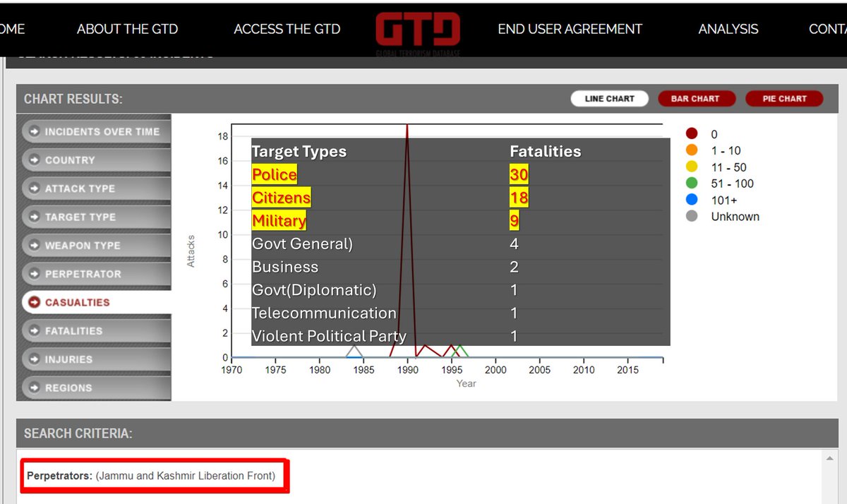Click the 51 - 100 legend label
Viewport: 847px width, 504px height.
[x=732, y=184]
